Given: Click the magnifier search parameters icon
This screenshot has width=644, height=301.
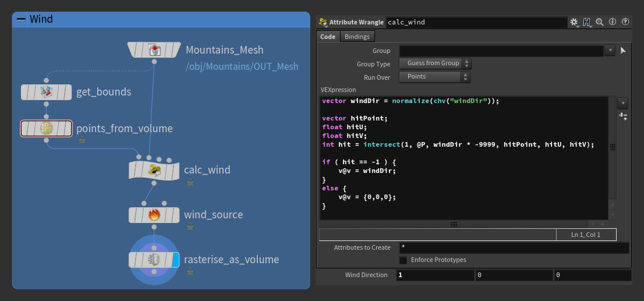Looking at the screenshot, I should [x=600, y=22].
